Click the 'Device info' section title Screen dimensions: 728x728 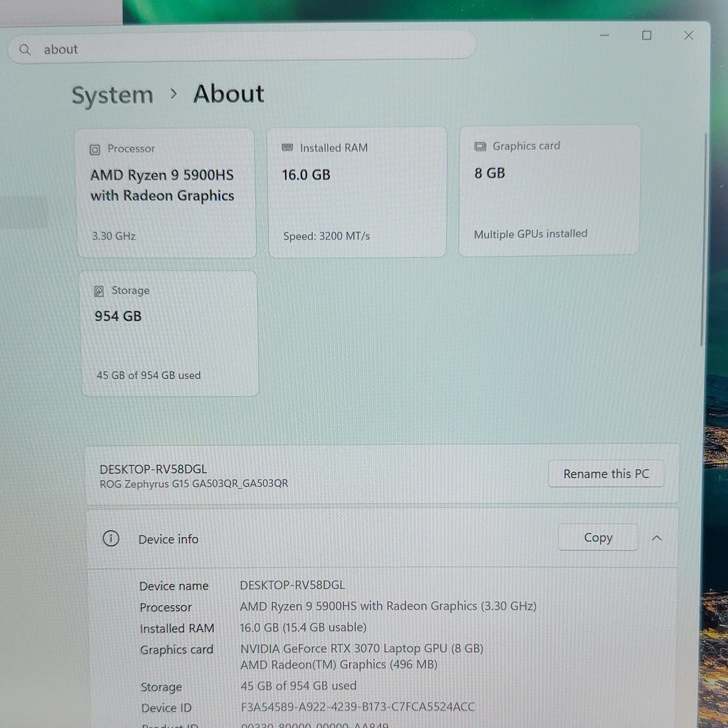169,539
